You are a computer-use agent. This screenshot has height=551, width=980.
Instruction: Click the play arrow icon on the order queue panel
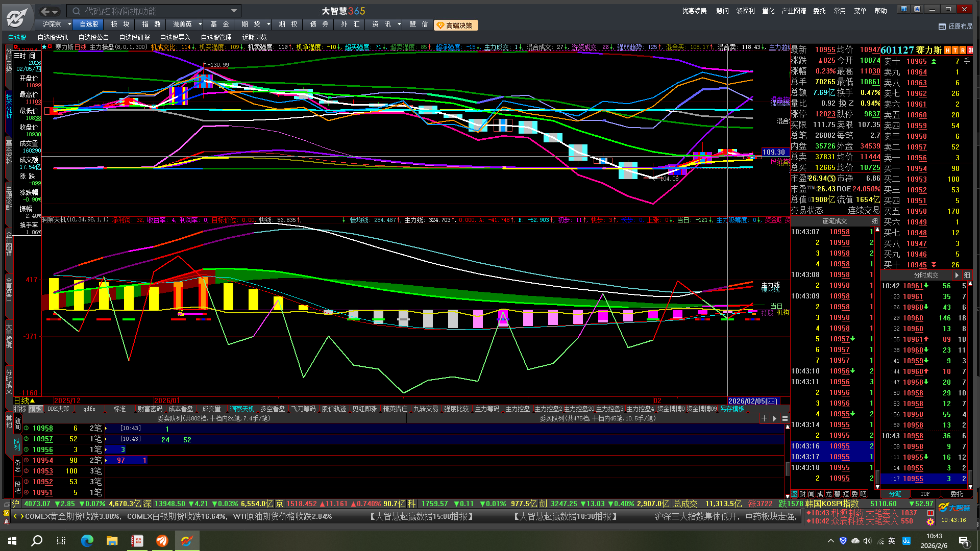pos(774,418)
